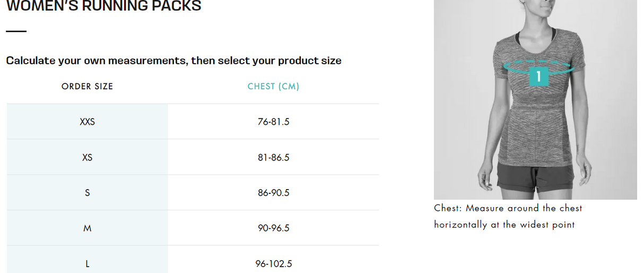Choose the M order size cell
Image resolution: width=644 pixels, height=273 pixels.
(x=87, y=228)
